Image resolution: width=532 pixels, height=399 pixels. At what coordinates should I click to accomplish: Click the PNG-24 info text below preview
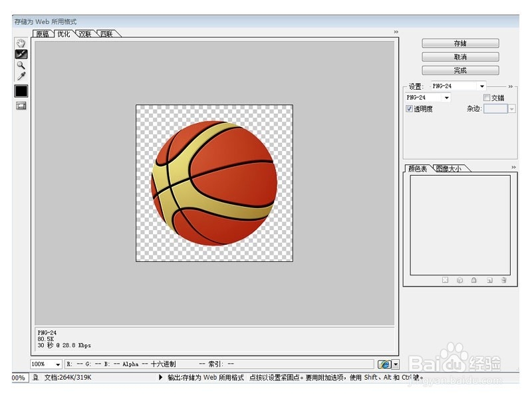tap(47, 333)
